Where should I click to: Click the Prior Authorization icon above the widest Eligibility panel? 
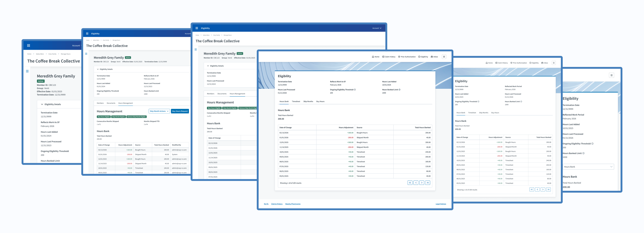(x=399, y=57)
